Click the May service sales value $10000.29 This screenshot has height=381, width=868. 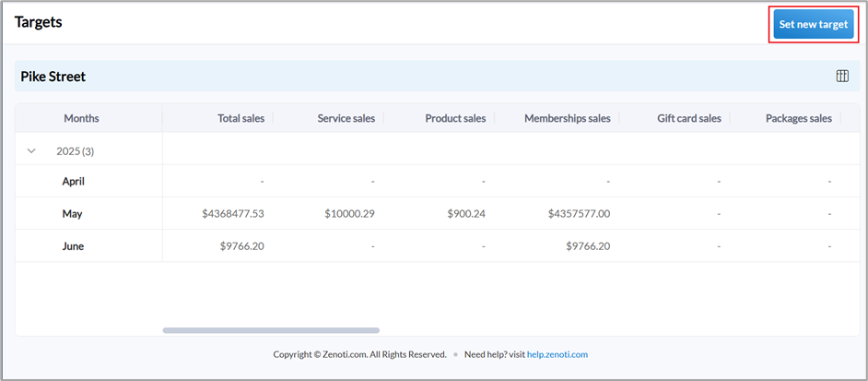pyautogui.click(x=348, y=214)
